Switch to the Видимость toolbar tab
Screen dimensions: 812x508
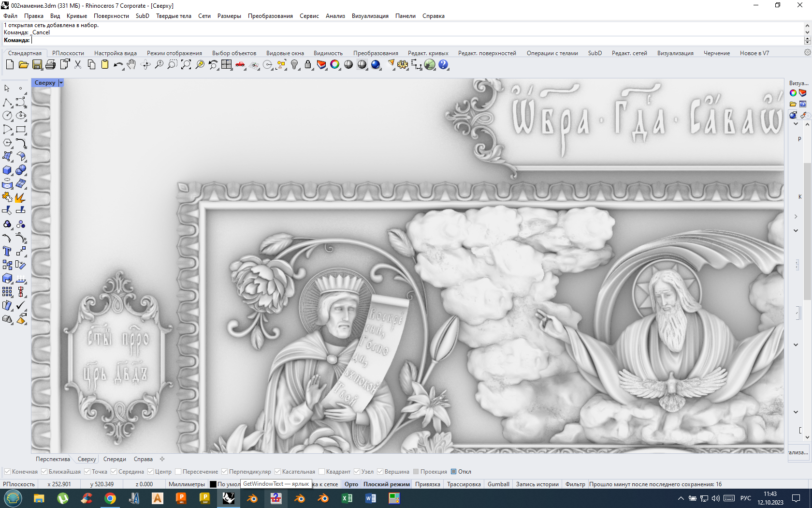(328, 53)
